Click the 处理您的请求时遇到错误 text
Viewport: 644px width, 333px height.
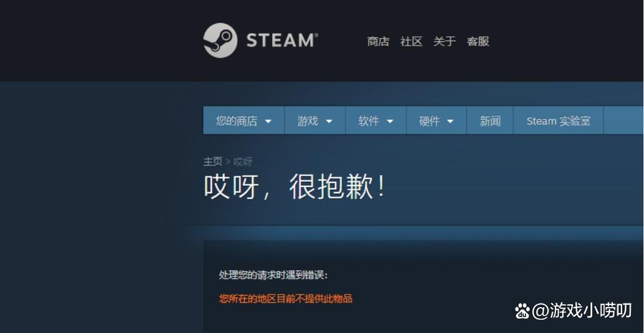[x=273, y=275]
